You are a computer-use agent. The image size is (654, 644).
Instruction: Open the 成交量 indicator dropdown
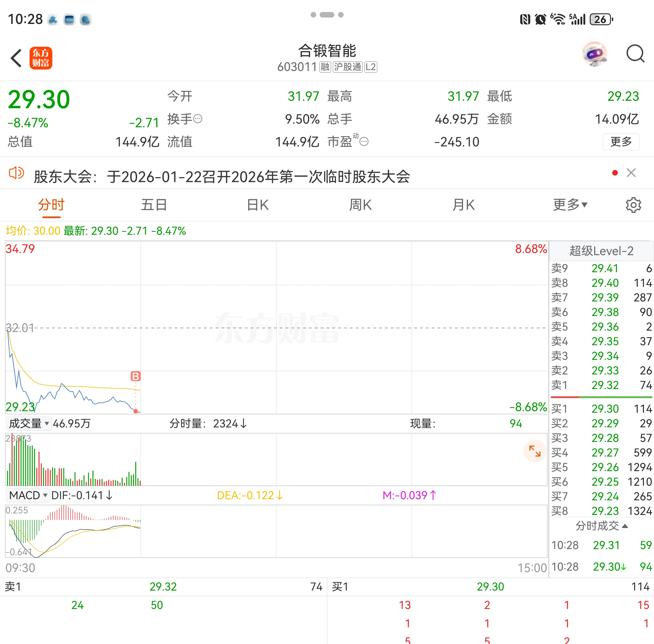(x=29, y=423)
